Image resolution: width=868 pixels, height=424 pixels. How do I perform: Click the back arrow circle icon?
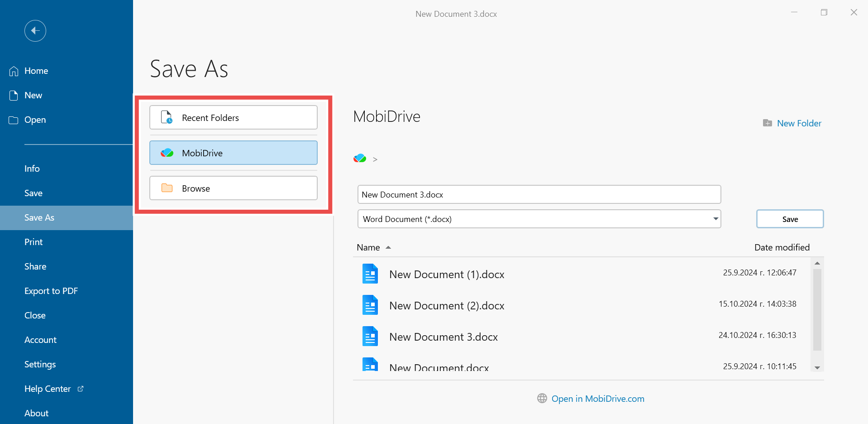35,31
